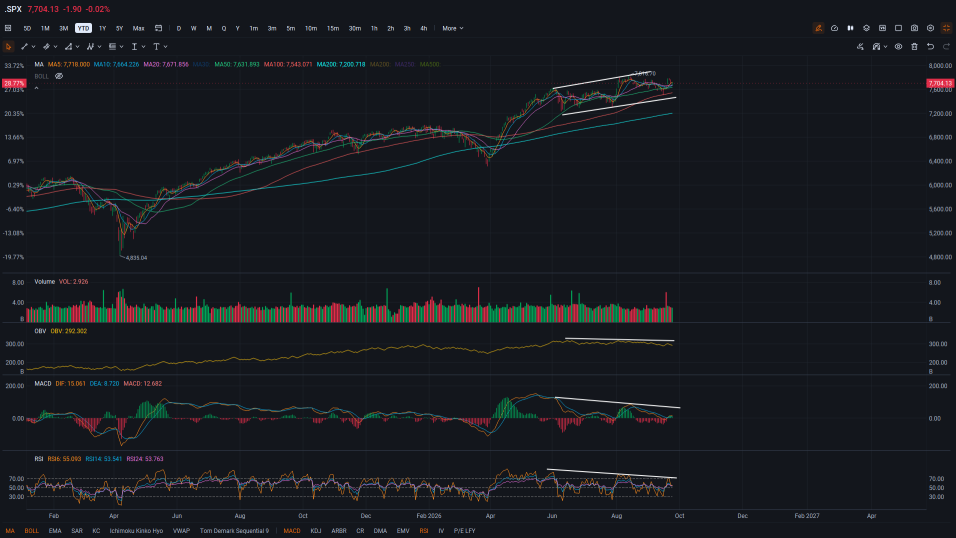The image size is (956, 538).
Task: Expand the channel tool dropdown arrow
Action: click(x=55, y=46)
